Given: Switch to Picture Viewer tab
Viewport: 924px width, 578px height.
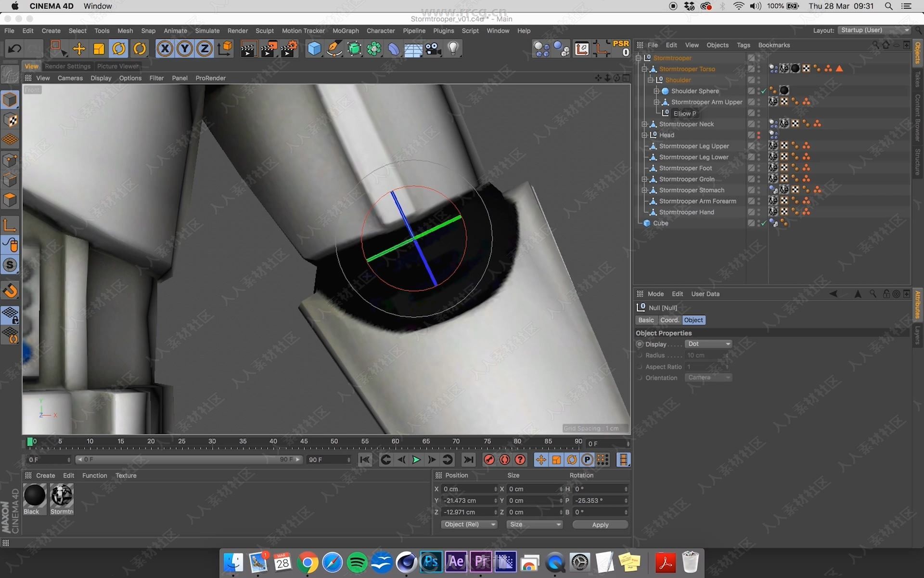Looking at the screenshot, I should click(x=118, y=66).
